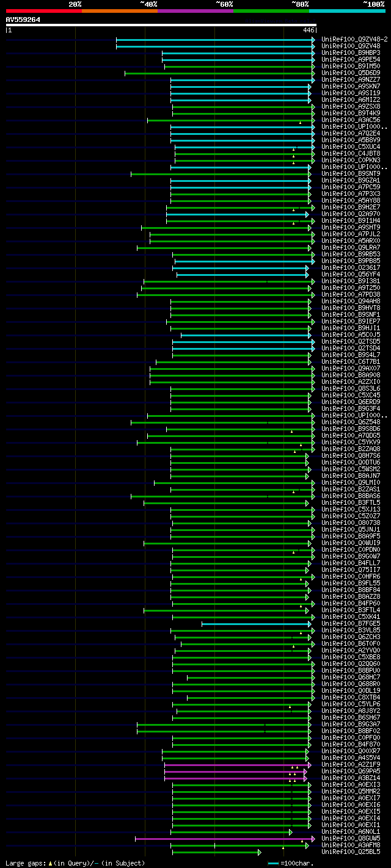The width and height of the screenshot is (391, 868).
Task: Open hit UniRef100_Q6Z548
Action: [351, 422]
